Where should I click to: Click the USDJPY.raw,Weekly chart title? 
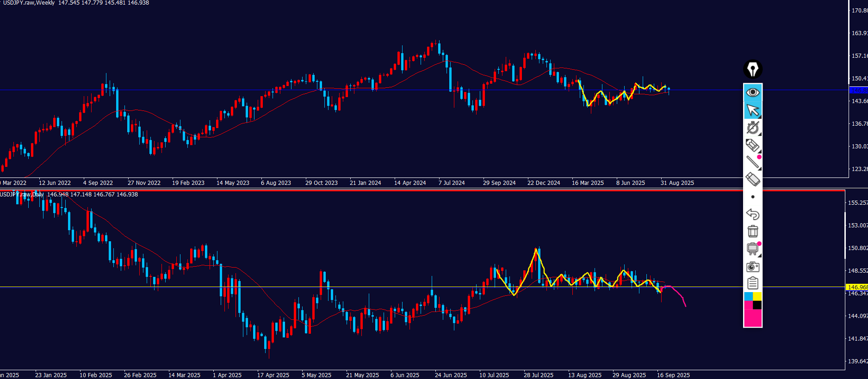point(28,3)
